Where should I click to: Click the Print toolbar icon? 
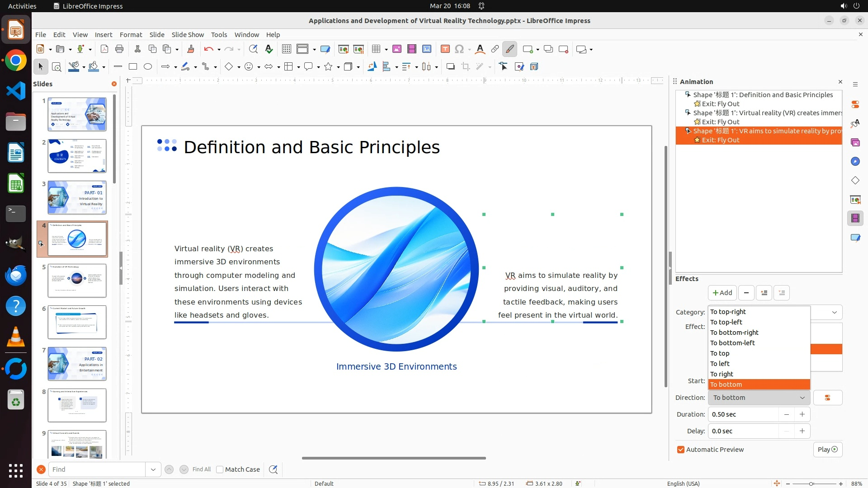(x=119, y=49)
